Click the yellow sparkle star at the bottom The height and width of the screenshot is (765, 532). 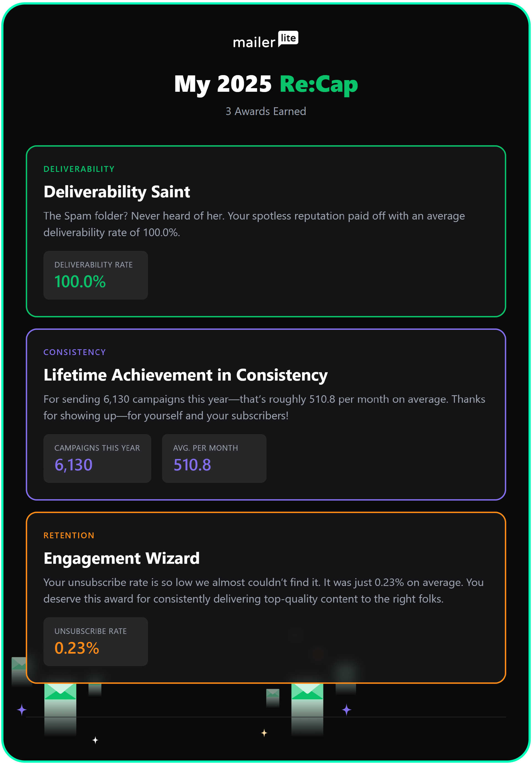[x=264, y=733]
